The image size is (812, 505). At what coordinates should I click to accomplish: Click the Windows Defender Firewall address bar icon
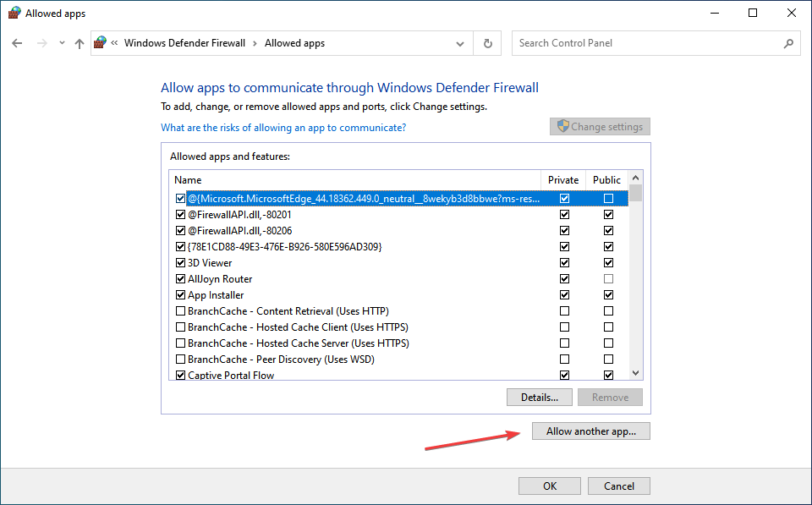click(x=101, y=43)
